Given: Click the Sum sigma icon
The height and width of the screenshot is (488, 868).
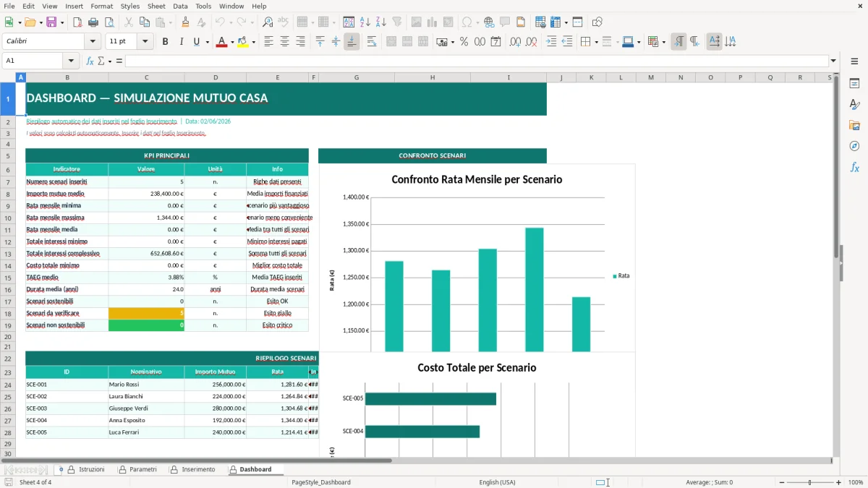Looking at the screenshot, I should click(101, 61).
